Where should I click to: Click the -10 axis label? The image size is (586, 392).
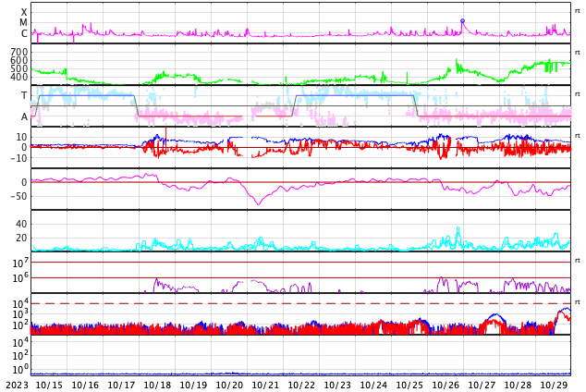pyautogui.click(x=19, y=158)
